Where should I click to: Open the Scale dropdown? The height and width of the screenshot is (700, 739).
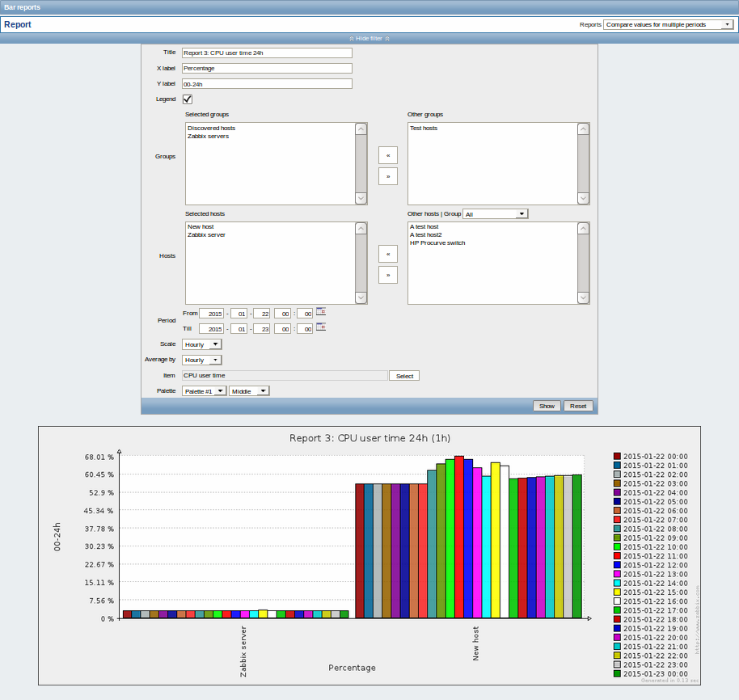pyautogui.click(x=201, y=344)
